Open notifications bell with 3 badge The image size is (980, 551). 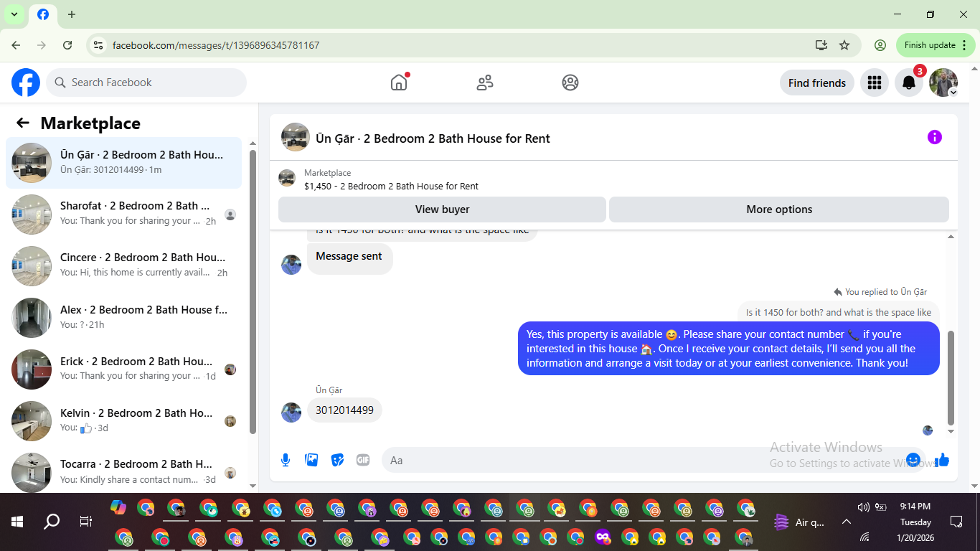(x=909, y=83)
